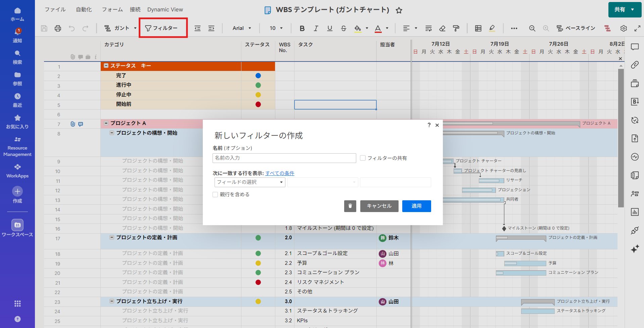Open the critical path icon
The image size is (644, 328).
(x=607, y=28)
